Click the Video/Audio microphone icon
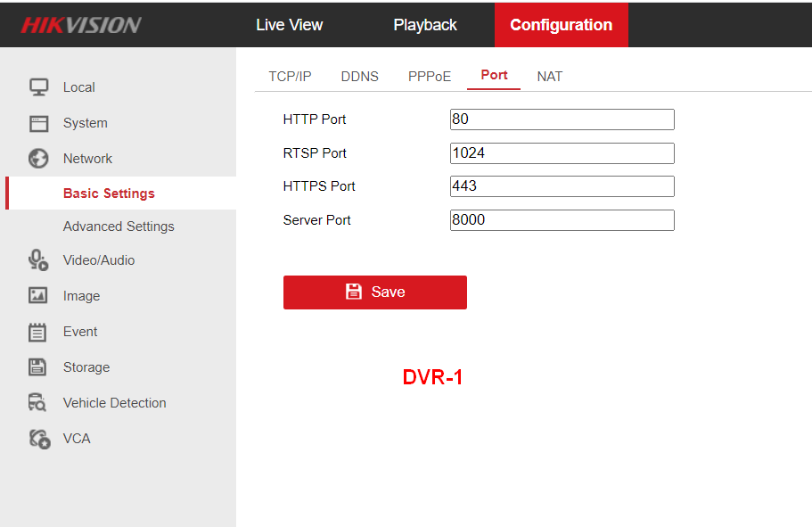Viewport: 812px width, 527px height. tap(38, 260)
